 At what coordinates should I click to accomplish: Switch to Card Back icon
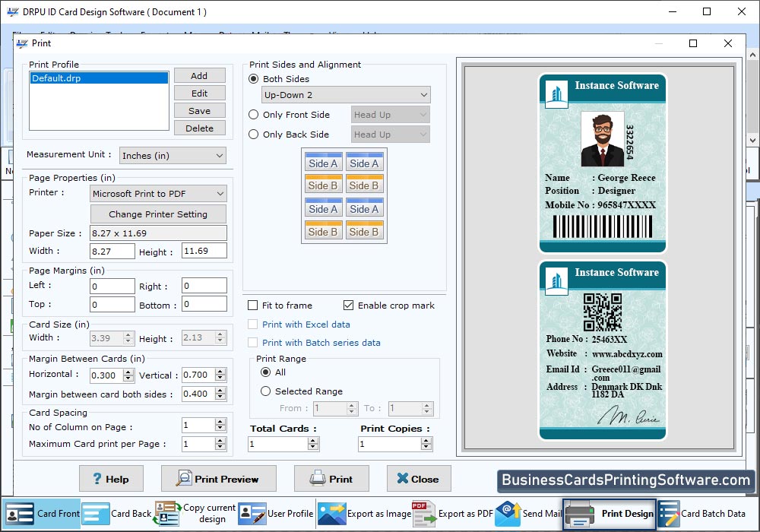click(x=96, y=514)
